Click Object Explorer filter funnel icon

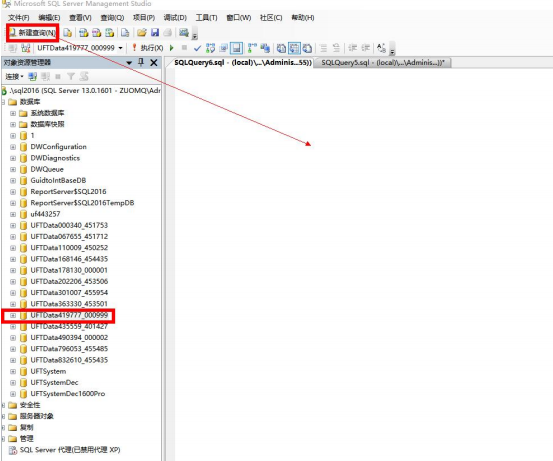(x=71, y=77)
